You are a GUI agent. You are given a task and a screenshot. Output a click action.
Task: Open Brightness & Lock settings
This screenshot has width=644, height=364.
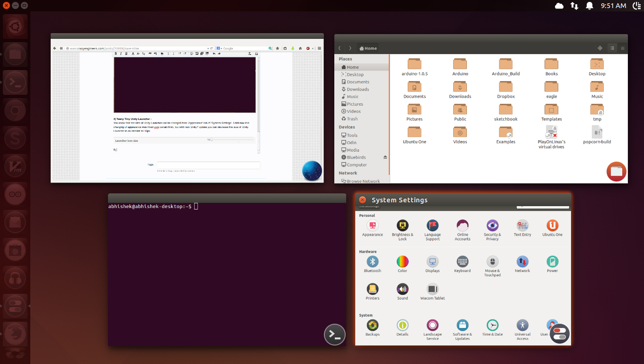click(402, 230)
